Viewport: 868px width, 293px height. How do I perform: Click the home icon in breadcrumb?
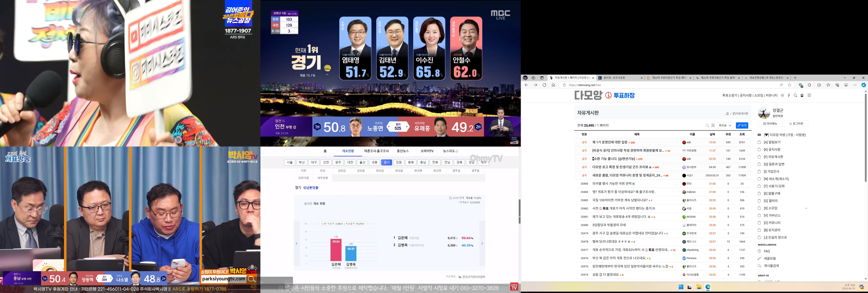coord(727,114)
